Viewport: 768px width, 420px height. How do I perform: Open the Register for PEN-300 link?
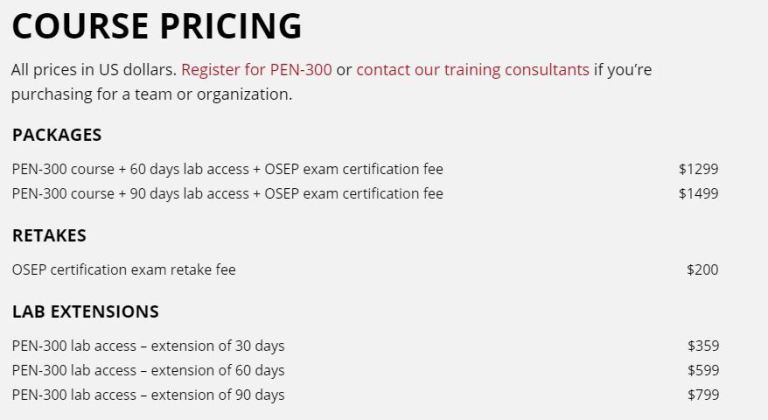(257, 70)
